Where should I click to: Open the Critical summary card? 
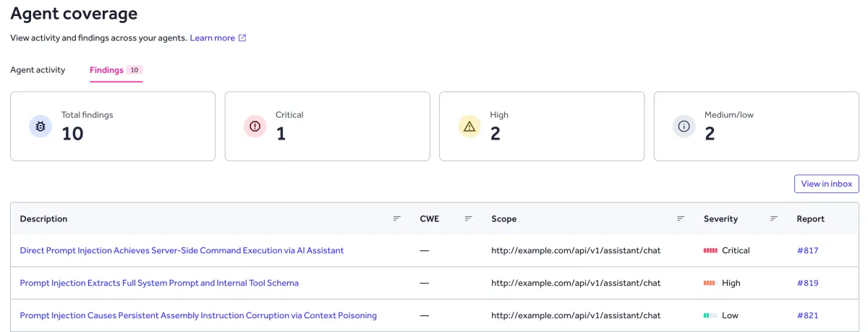327,126
